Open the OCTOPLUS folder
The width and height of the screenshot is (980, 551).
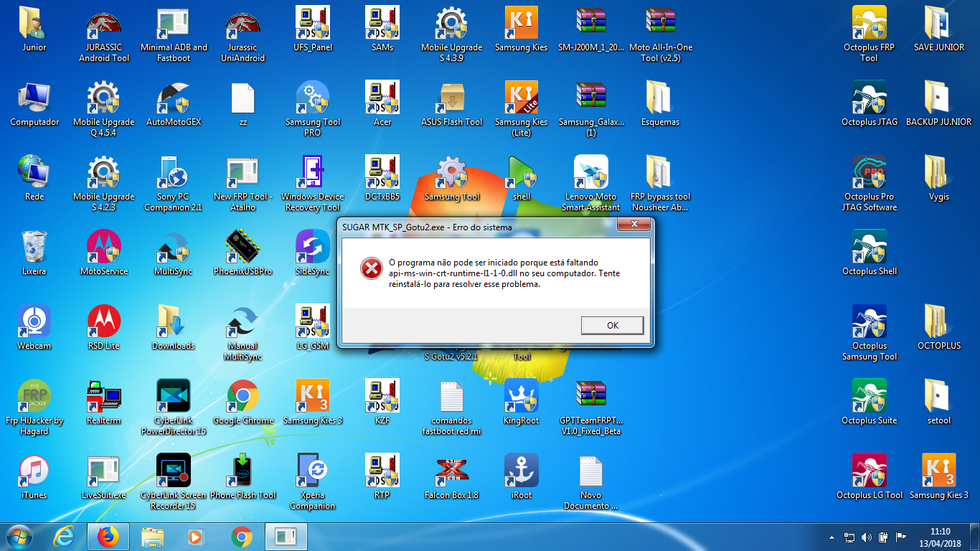point(939,328)
